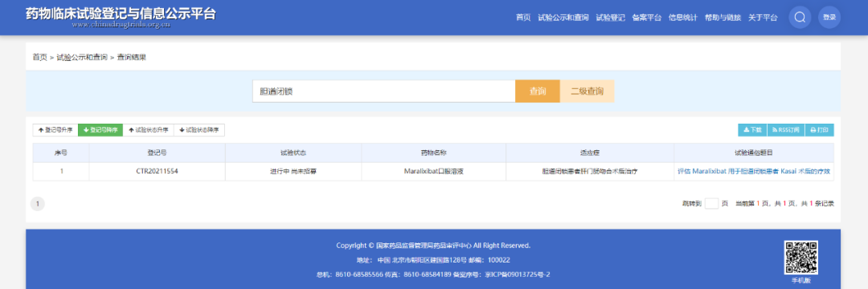Image resolution: width=868 pixels, height=289 pixels.
Task: Click status cell 进行中 尚未招募
Action: point(293,171)
